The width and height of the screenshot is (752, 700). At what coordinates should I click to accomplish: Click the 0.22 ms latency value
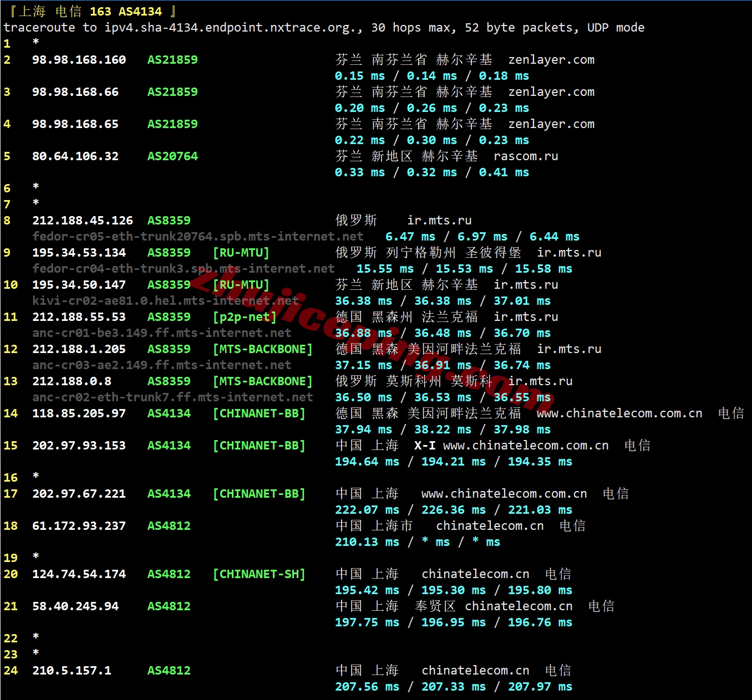pyautogui.click(x=360, y=140)
